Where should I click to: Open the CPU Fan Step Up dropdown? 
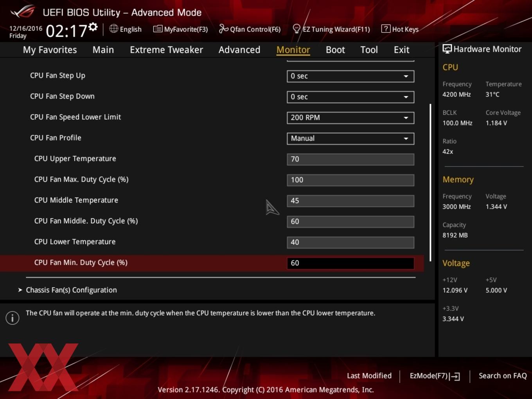(350, 76)
